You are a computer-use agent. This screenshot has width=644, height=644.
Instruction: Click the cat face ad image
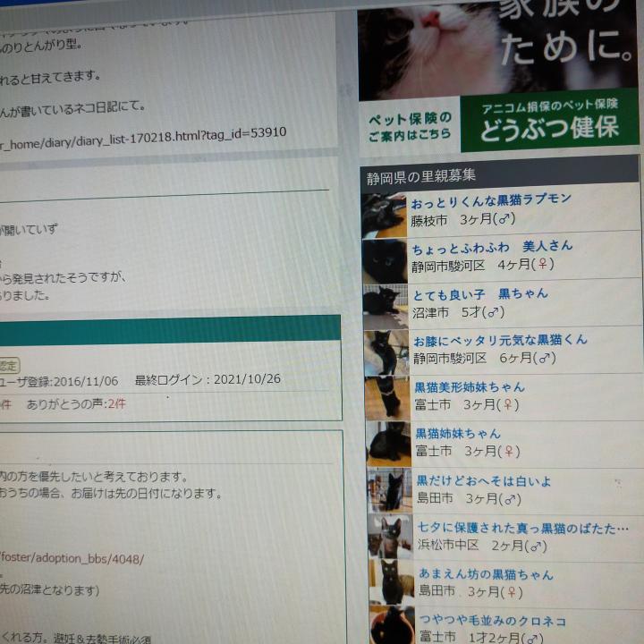(497, 47)
